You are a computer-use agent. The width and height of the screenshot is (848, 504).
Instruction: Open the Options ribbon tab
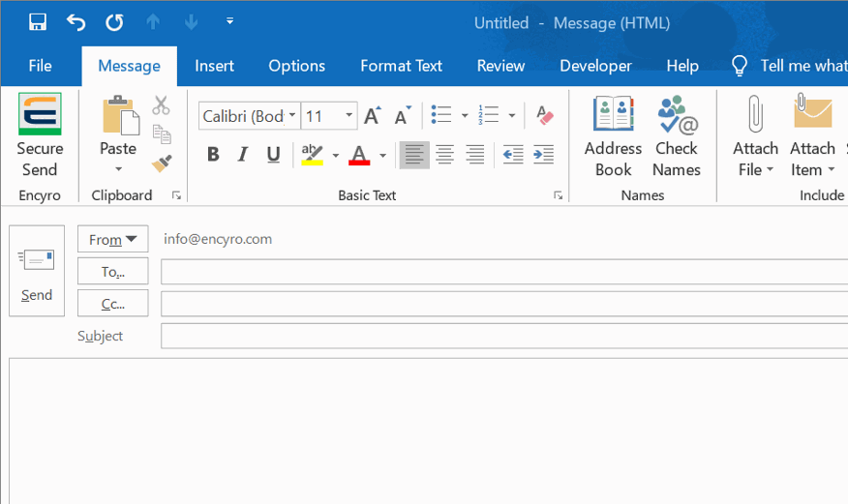(297, 66)
